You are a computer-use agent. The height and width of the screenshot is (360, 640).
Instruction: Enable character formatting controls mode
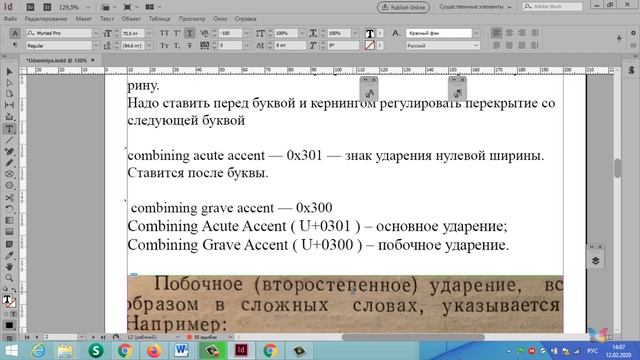(15, 33)
